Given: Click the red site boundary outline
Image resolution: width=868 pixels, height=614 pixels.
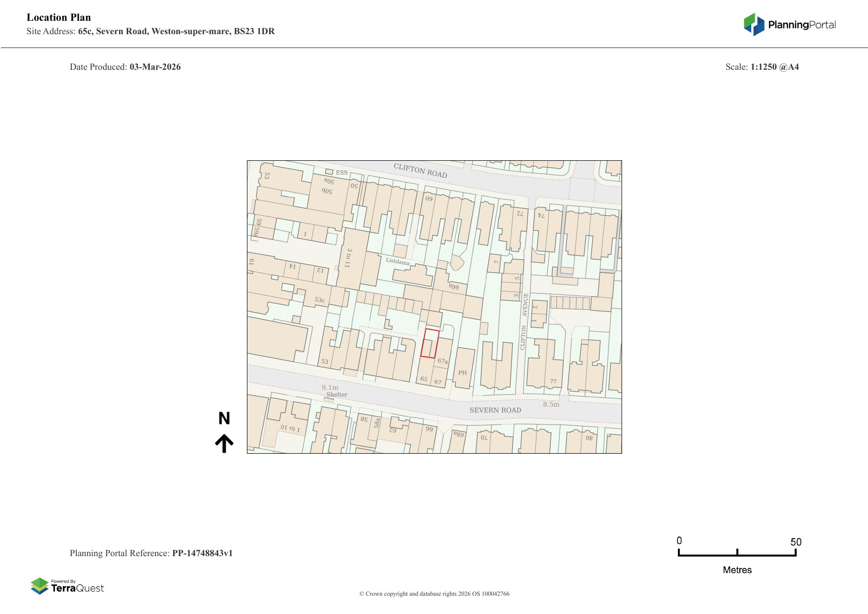Looking at the screenshot, I should coord(430,343).
